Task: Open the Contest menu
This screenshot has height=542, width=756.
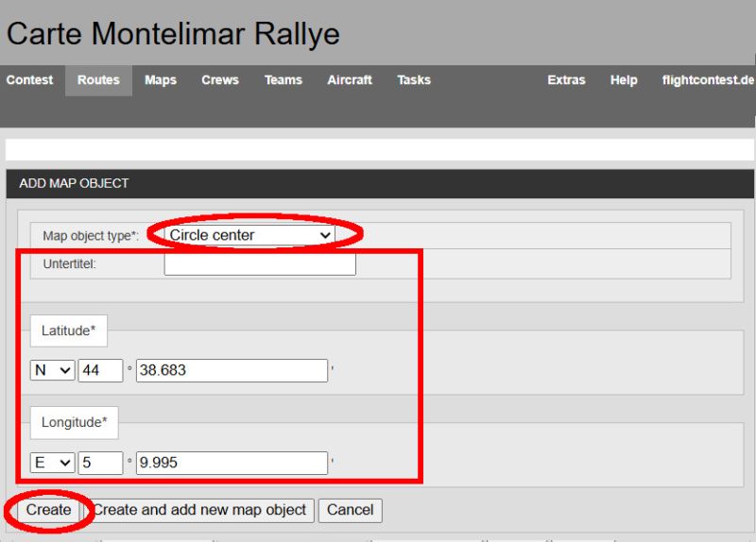Action: (29, 80)
